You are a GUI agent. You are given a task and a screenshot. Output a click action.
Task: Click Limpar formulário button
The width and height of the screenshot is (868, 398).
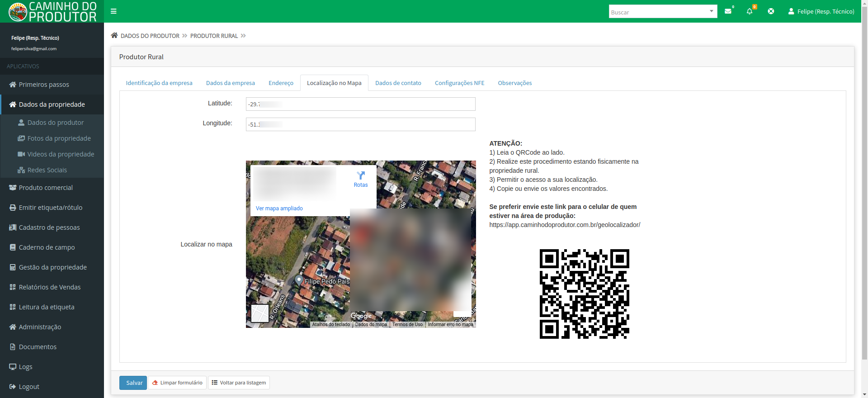point(177,383)
